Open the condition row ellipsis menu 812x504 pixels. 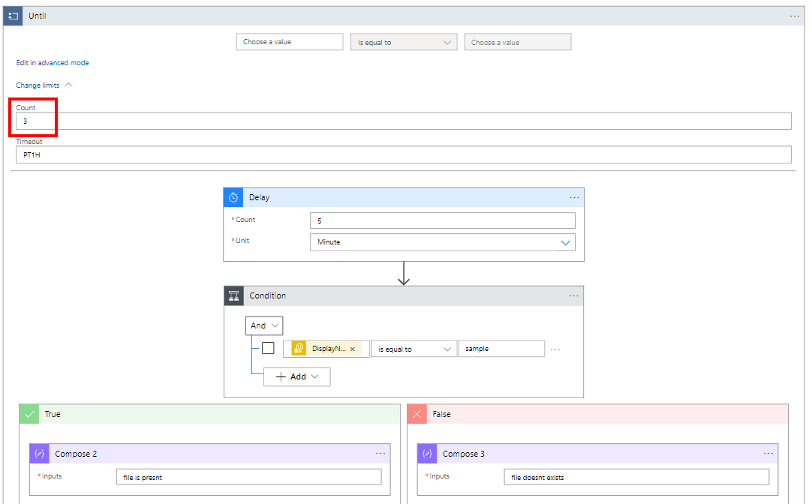point(555,349)
